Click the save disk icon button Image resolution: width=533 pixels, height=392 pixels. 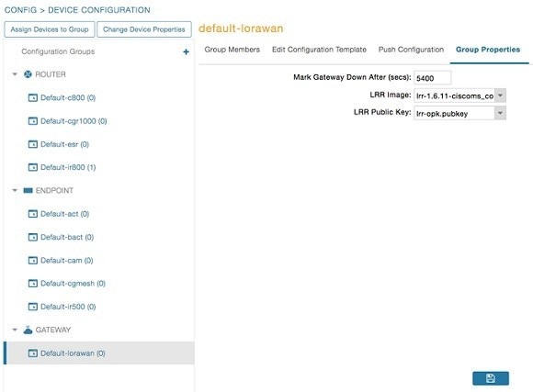pos(491,378)
